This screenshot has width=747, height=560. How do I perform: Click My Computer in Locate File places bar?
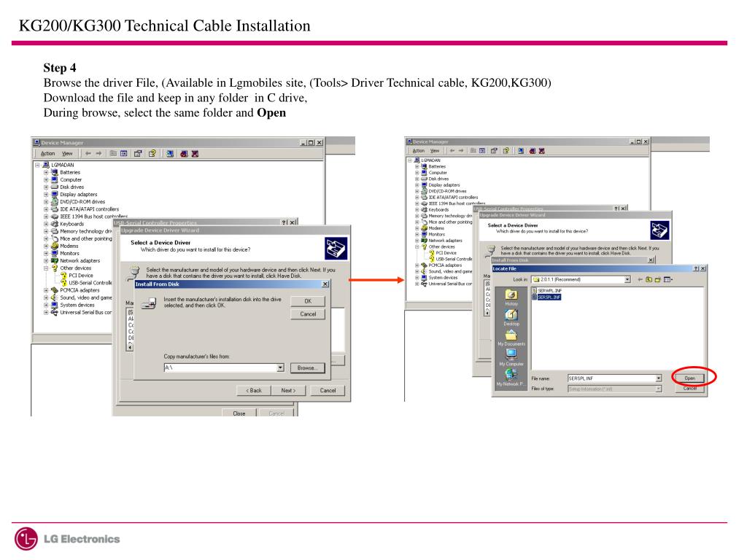(511, 357)
